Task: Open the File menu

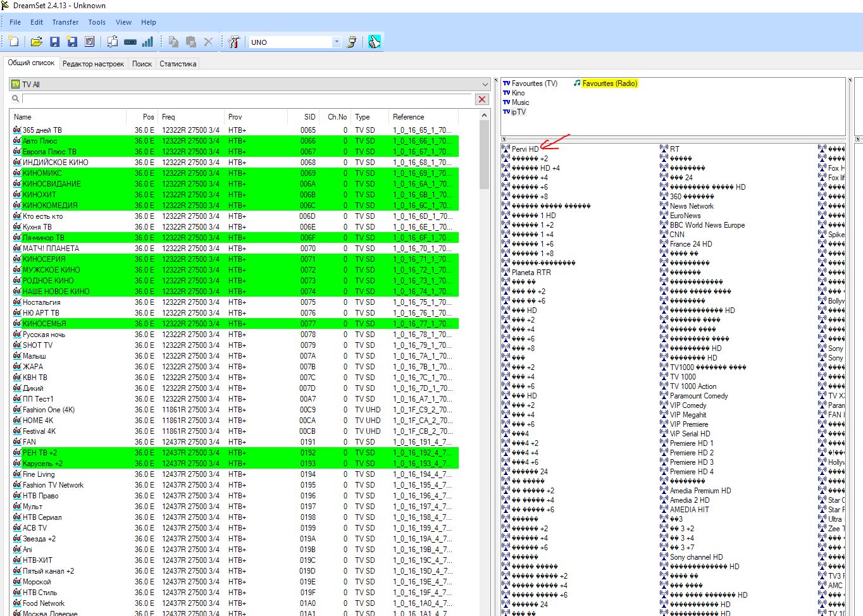Action: click(x=15, y=22)
